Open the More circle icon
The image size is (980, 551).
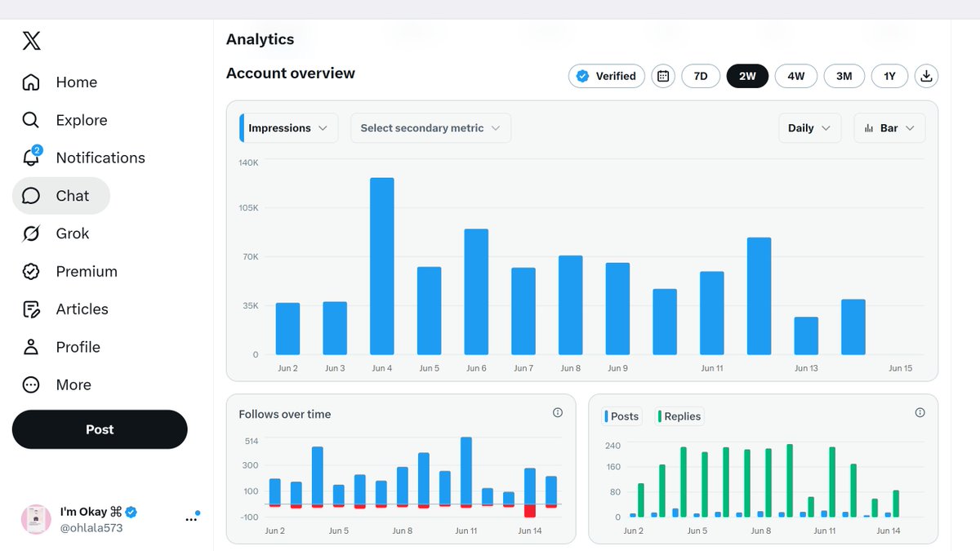tap(31, 384)
